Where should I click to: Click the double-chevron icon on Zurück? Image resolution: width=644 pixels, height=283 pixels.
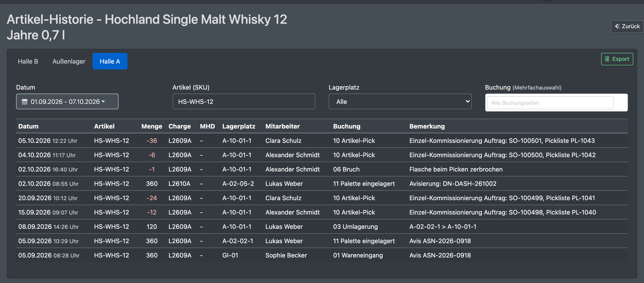tap(617, 26)
